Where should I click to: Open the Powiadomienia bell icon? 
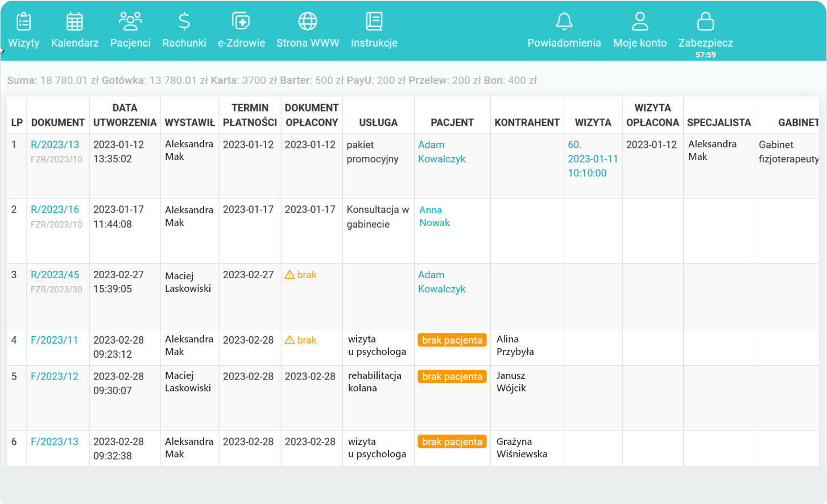pos(564,22)
